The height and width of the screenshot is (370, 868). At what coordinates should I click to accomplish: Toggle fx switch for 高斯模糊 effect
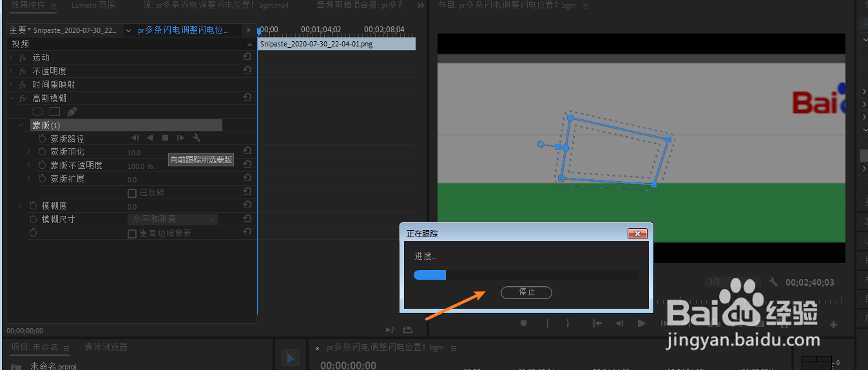tap(23, 99)
